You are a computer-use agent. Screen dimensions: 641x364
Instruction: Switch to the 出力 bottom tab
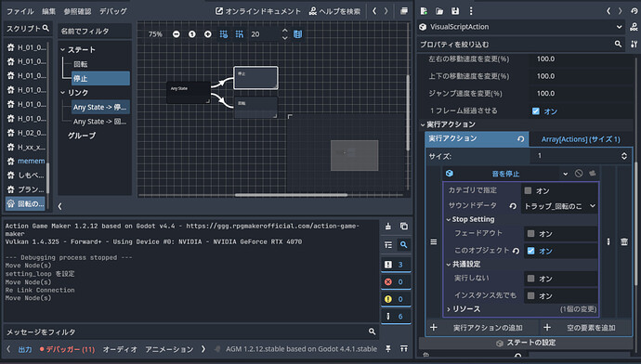click(25, 349)
